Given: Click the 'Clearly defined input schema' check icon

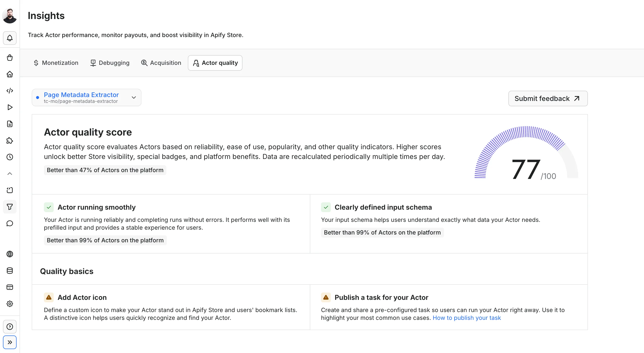Looking at the screenshot, I should point(326,207).
